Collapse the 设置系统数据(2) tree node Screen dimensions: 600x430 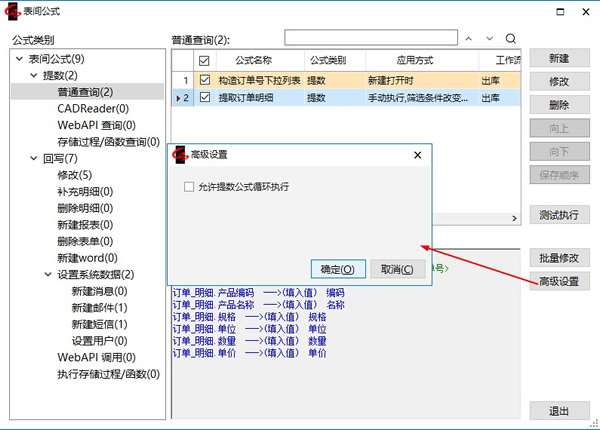pos(48,274)
